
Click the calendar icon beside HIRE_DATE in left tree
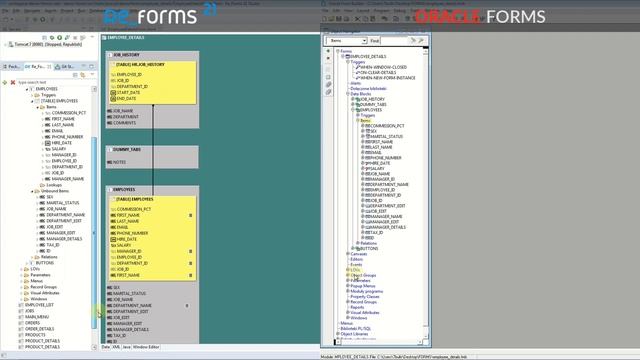pos(47,143)
